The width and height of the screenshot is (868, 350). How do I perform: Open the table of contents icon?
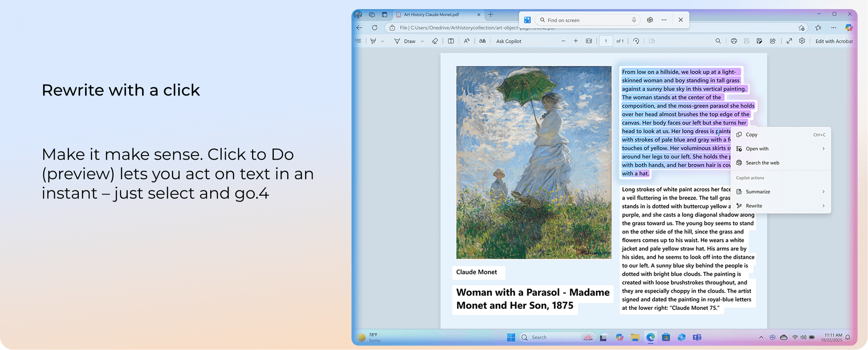[358, 41]
